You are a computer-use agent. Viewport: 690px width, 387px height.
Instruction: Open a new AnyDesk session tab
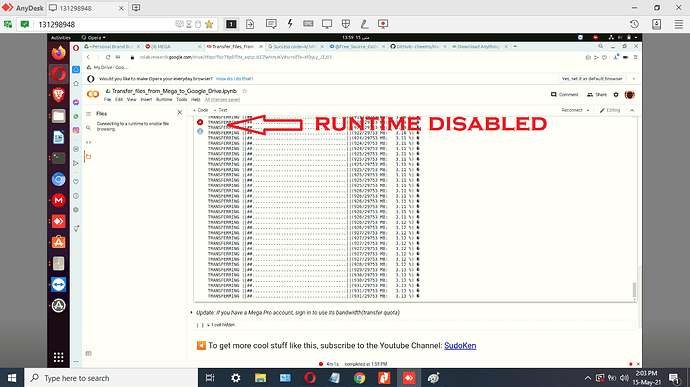point(136,8)
